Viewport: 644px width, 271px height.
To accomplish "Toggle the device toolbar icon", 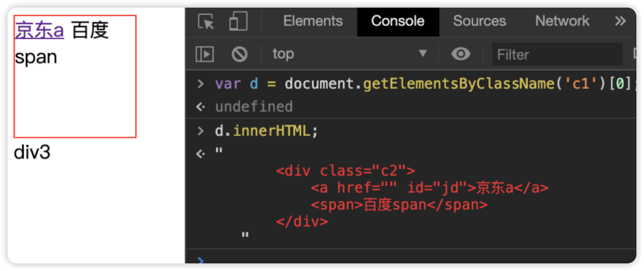I will pos(238,22).
